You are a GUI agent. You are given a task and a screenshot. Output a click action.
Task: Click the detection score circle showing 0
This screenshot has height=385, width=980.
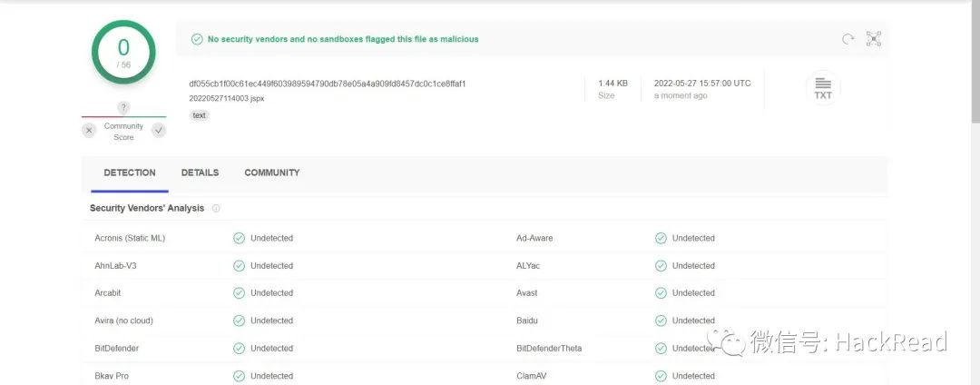123,52
